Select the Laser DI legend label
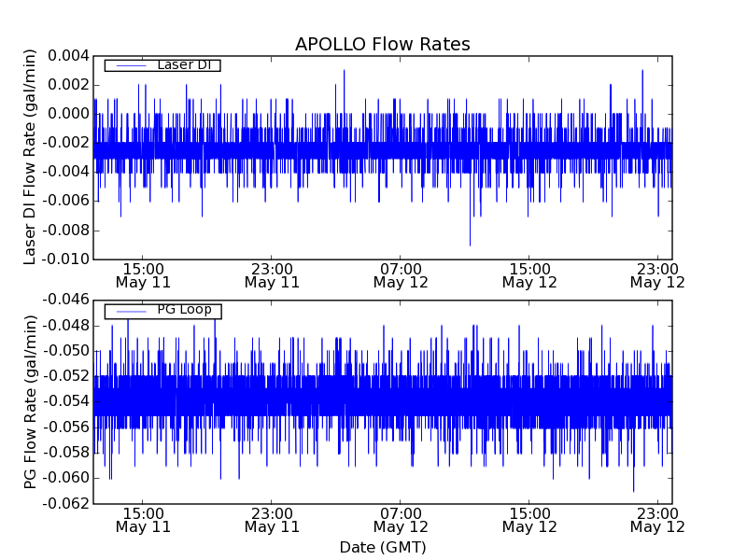The height and width of the screenshot is (560, 747). click(184, 64)
